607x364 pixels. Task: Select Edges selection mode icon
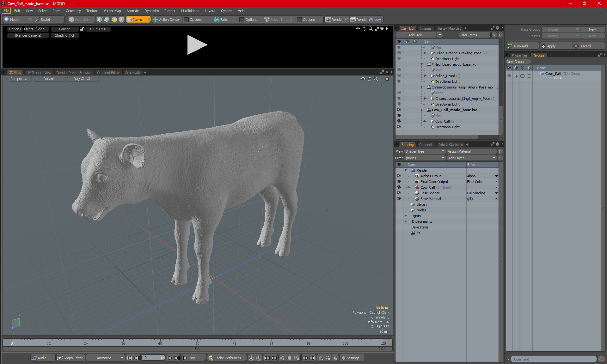click(x=107, y=20)
